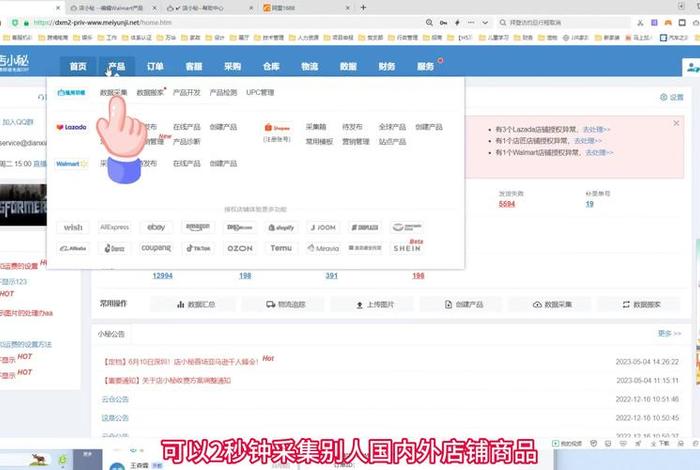Image resolution: width=700 pixels, height=470 pixels.
Task: Click the 数据采集 quick action button
Action: [x=552, y=304]
